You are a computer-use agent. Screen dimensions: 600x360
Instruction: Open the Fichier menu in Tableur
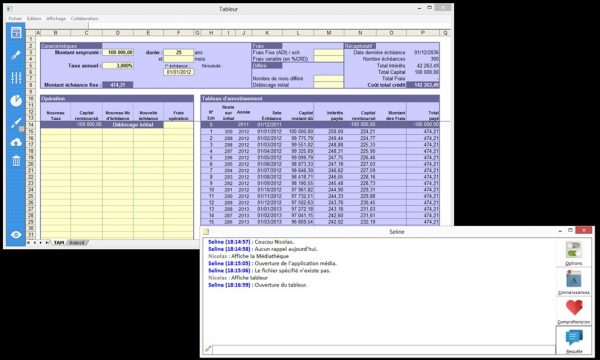click(x=15, y=18)
